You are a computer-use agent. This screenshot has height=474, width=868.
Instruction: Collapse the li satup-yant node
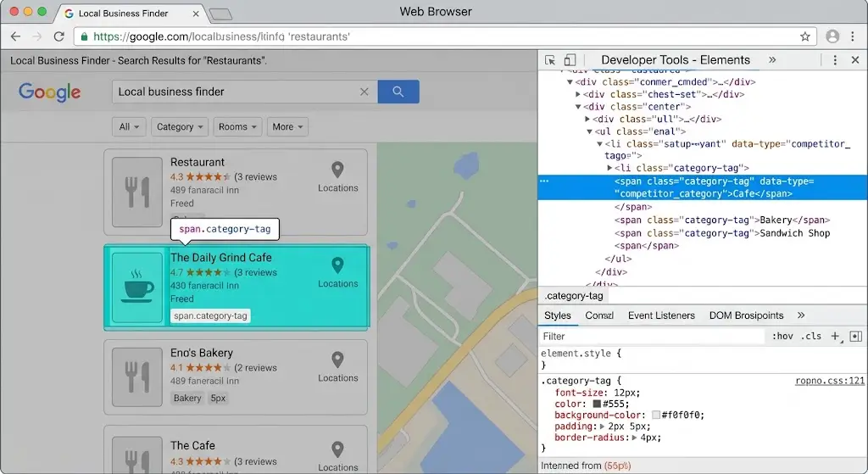click(599, 144)
